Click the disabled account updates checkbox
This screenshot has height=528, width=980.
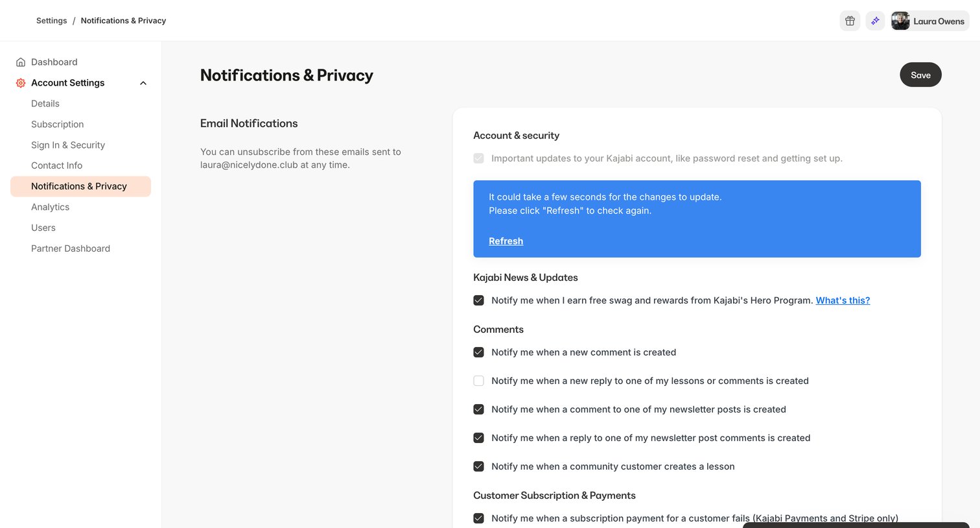[x=478, y=158]
